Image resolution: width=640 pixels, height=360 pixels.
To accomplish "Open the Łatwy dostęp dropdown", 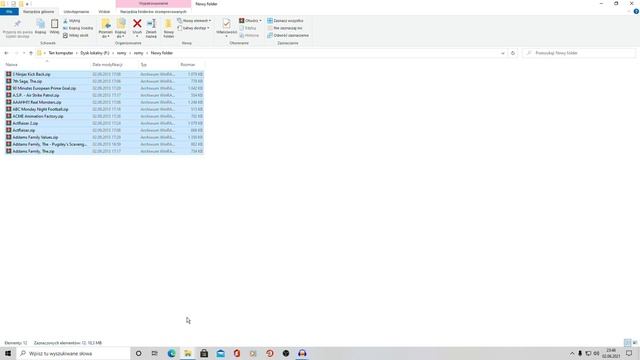I will pyautogui.click(x=193, y=28).
